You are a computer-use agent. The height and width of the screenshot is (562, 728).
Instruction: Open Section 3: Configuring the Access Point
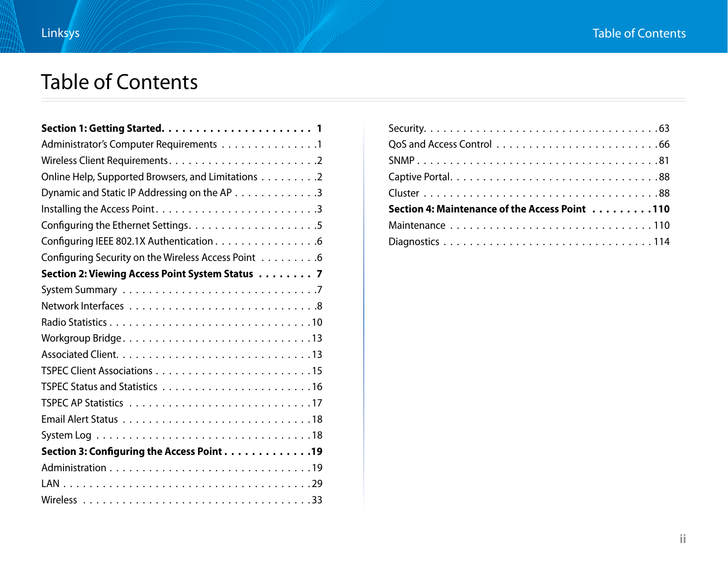coord(182,451)
